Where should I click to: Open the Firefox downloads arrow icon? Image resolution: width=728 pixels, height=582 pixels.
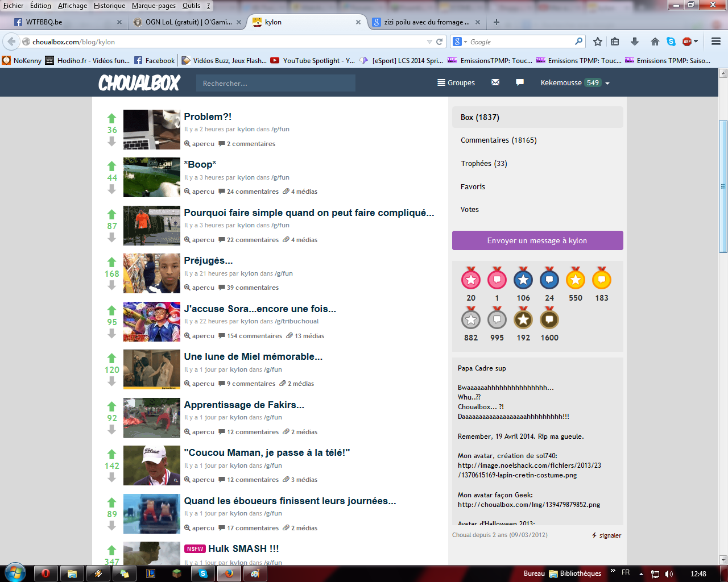(x=635, y=41)
